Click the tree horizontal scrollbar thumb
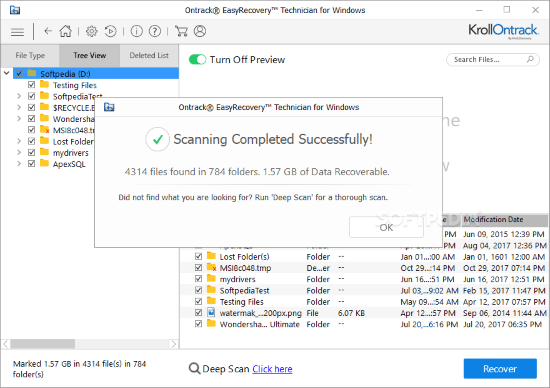Viewport: 550px width, 388px height. coord(42,344)
